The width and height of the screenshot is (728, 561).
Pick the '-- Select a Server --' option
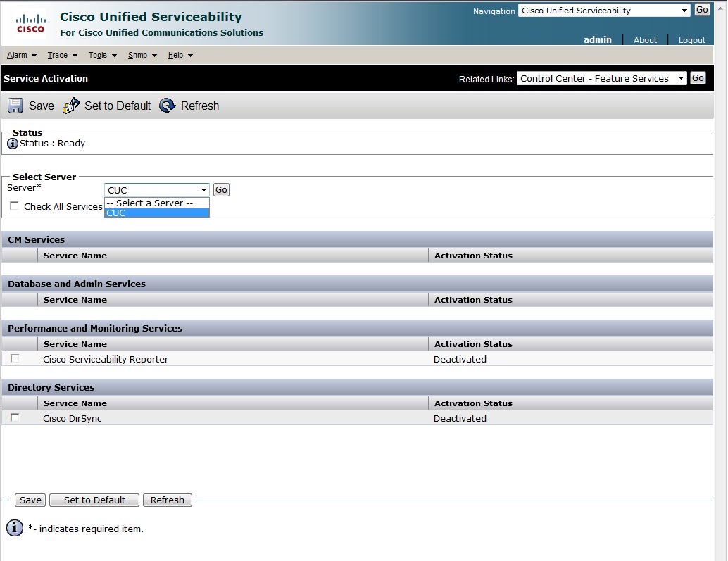[156, 203]
